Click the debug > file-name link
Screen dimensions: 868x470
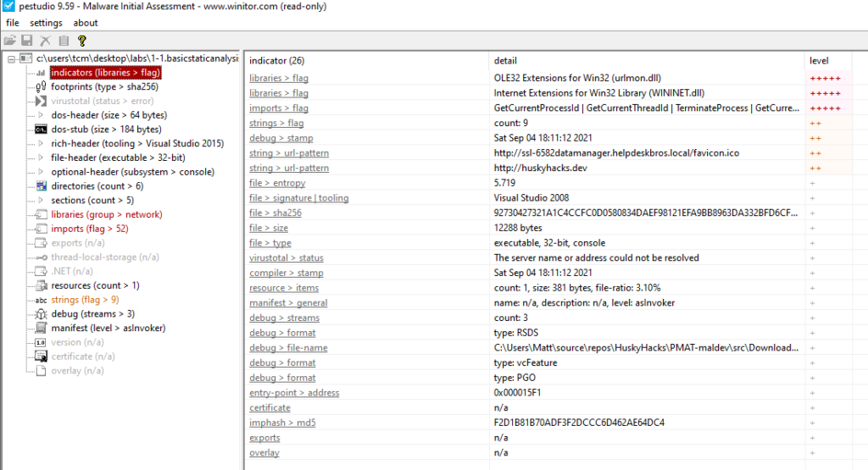pos(288,348)
